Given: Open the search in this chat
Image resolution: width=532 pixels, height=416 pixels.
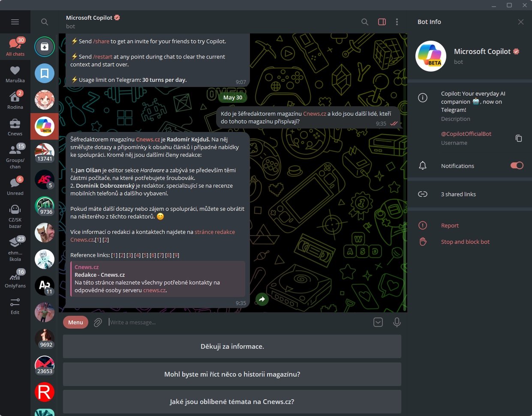Looking at the screenshot, I should click(x=365, y=22).
